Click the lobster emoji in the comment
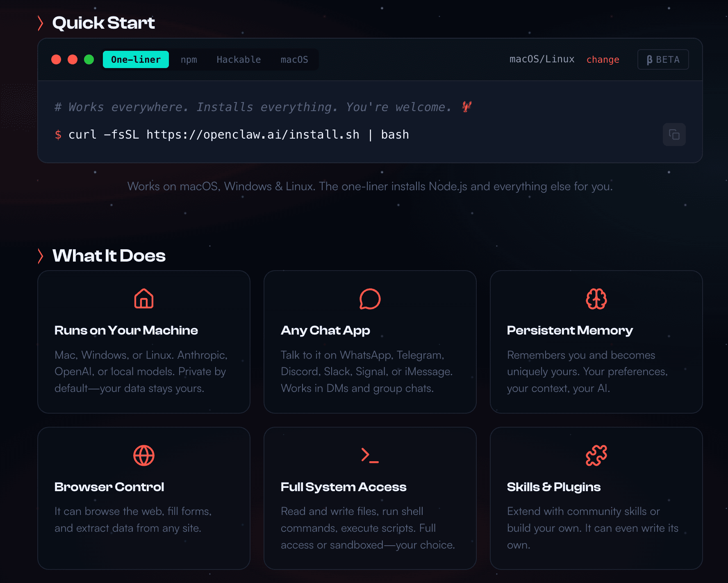Viewport: 728px width, 583px height. [x=466, y=107]
